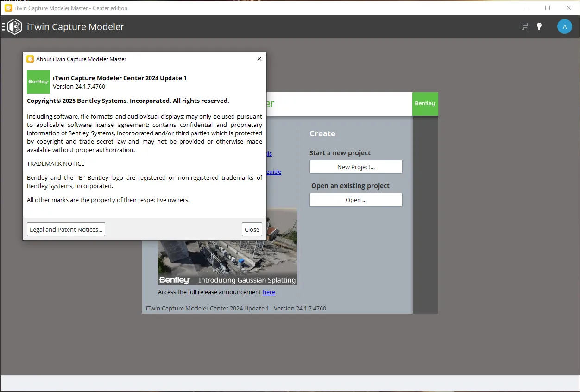Click the 'Create' heading on welcome panel
The height and width of the screenshot is (392, 580).
pyautogui.click(x=322, y=133)
